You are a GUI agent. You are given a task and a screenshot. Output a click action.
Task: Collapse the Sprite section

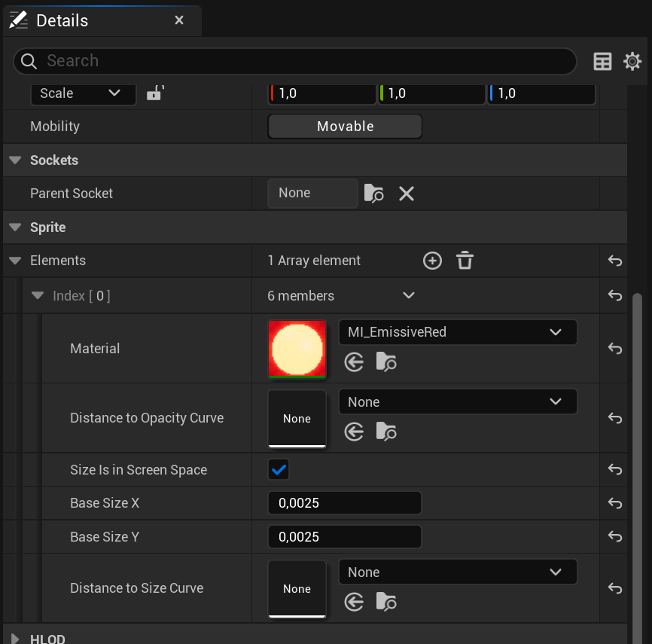click(x=15, y=227)
